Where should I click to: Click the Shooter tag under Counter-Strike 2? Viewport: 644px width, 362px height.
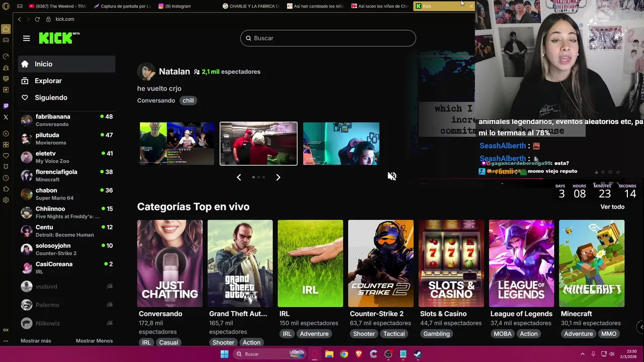364,334
